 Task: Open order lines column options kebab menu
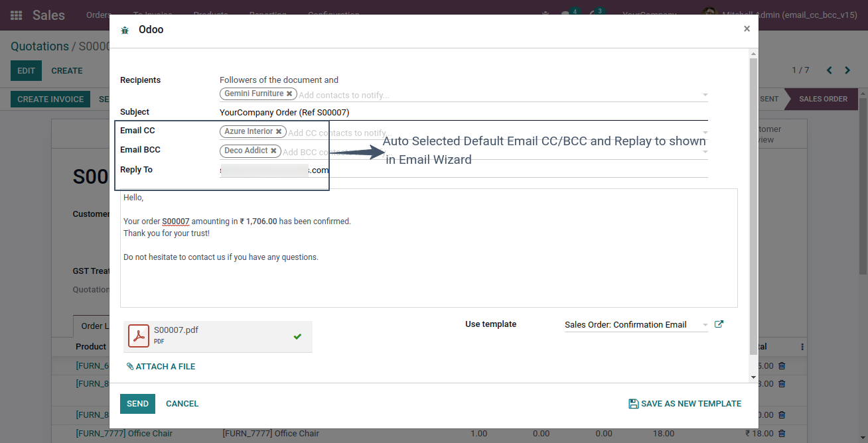click(x=802, y=347)
